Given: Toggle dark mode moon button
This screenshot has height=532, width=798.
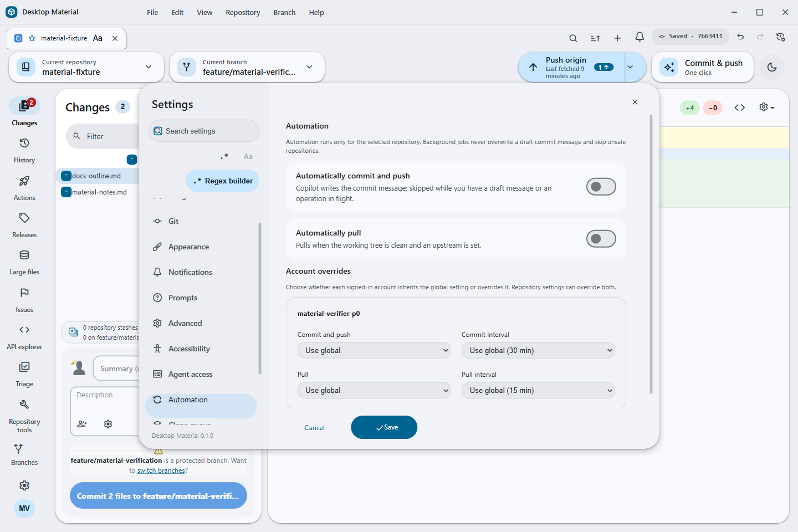Looking at the screenshot, I should [772, 67].
